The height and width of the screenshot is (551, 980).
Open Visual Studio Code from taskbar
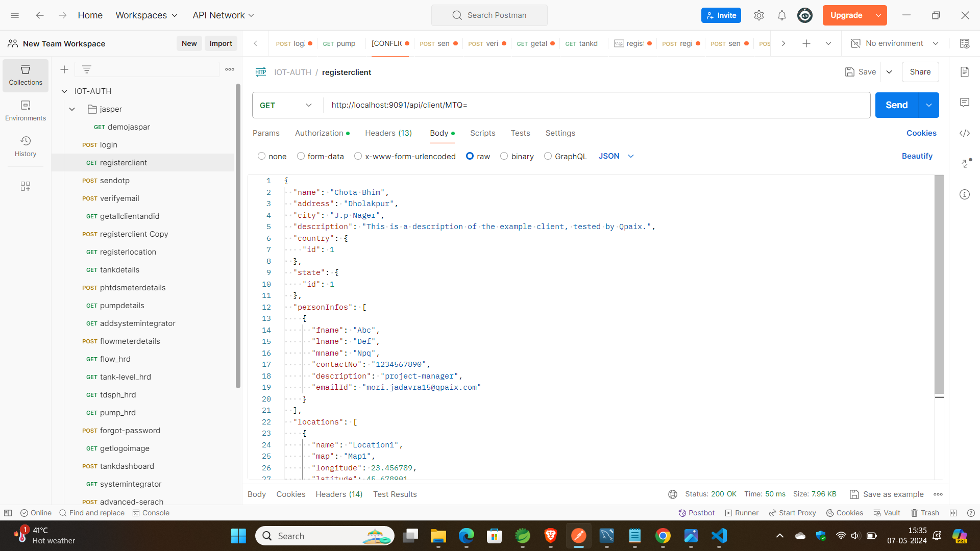click(x=719, y=536)
